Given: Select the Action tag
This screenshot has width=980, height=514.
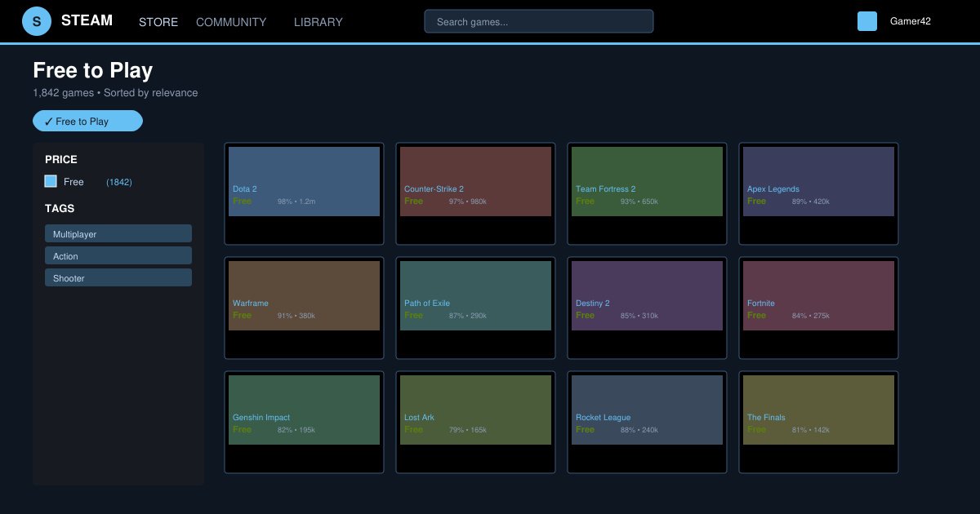Looking at the screenshot, I should 118,255.
